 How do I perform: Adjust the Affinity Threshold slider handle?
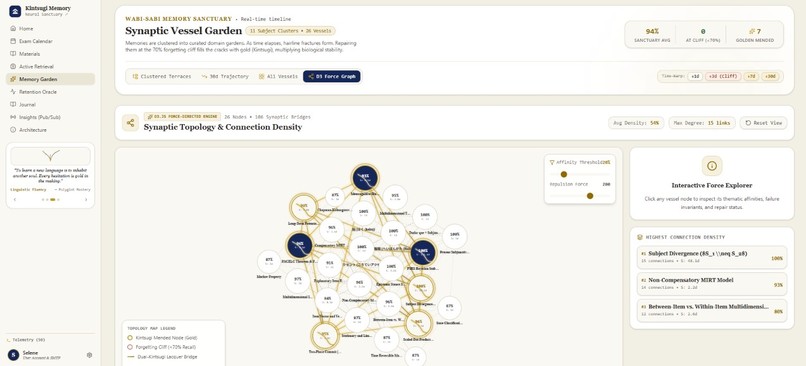564,174
